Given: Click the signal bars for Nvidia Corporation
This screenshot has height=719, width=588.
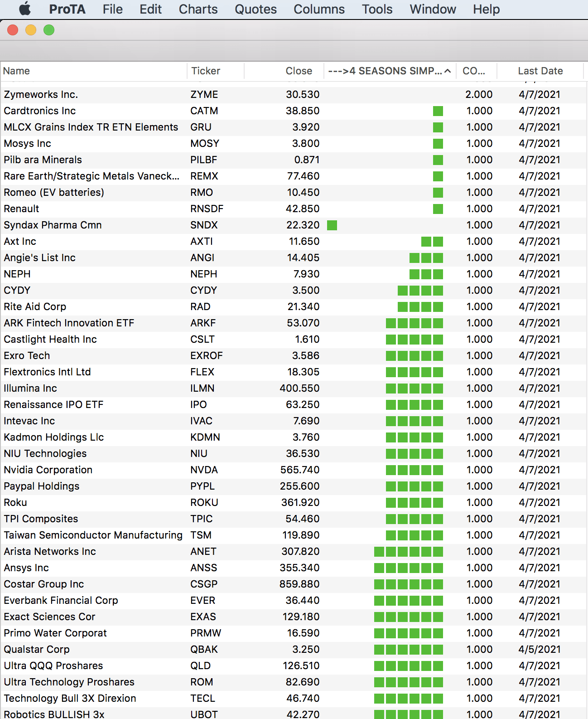Looking at the screenshot, I should tap(414, 470).
